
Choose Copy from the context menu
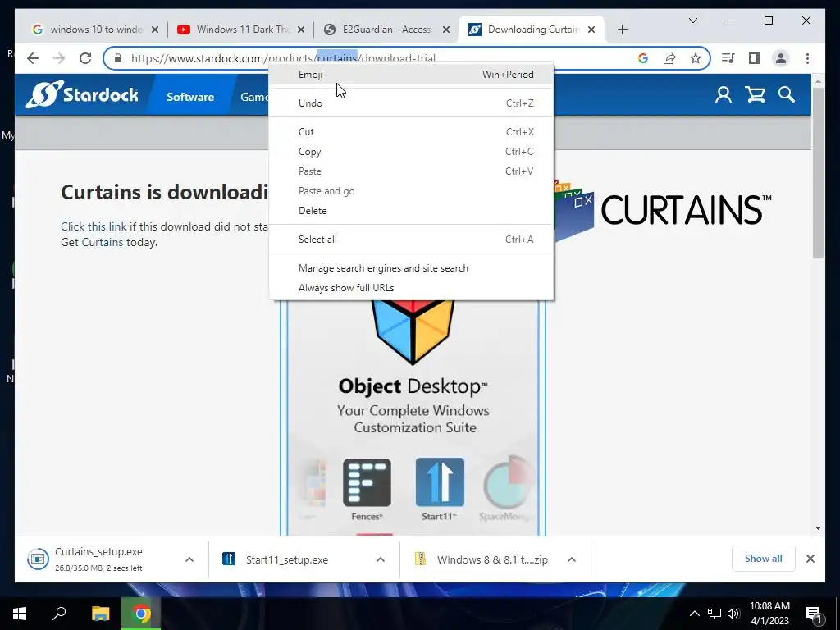point(411,152)
